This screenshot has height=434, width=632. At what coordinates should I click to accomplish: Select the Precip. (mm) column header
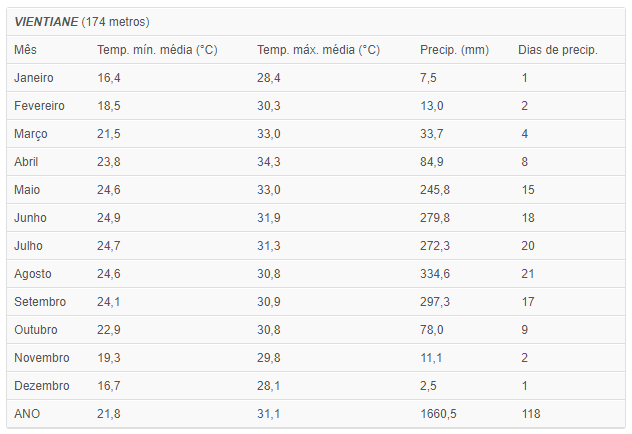pos(454,50)
